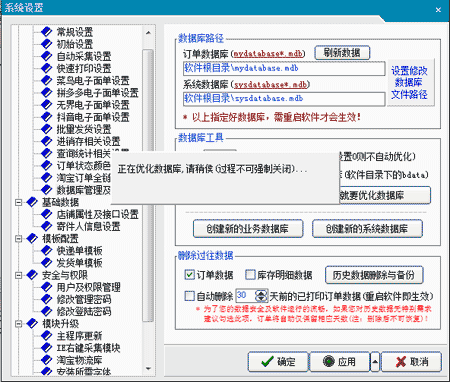Confirm with the 确定 button

pyautogui.click(x=278, y=362)
